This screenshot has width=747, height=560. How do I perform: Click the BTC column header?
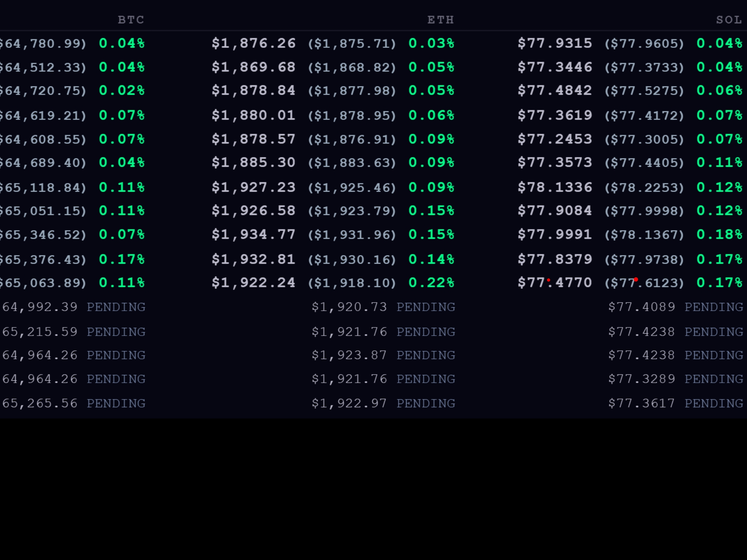(131, 20)
